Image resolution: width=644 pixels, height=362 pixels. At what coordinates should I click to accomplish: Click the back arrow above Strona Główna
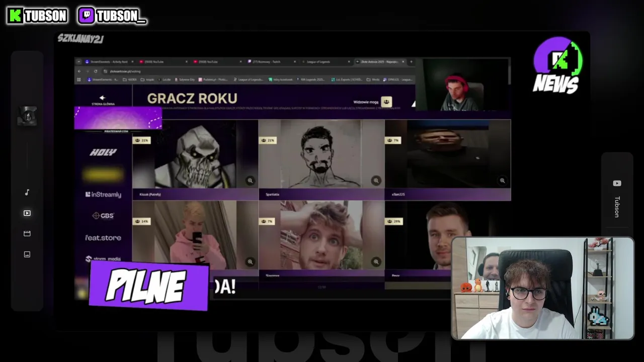pyautogui.click(x=103, y=98)
